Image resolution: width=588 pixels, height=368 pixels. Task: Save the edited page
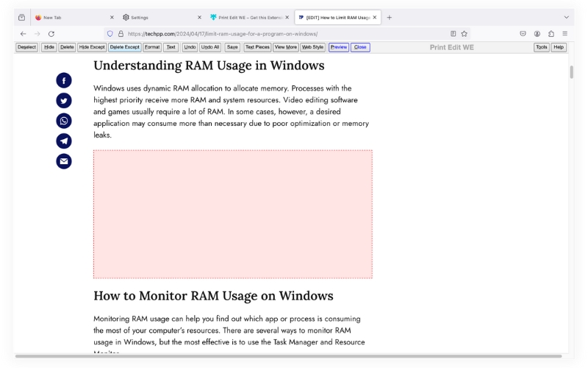[232, 47]
